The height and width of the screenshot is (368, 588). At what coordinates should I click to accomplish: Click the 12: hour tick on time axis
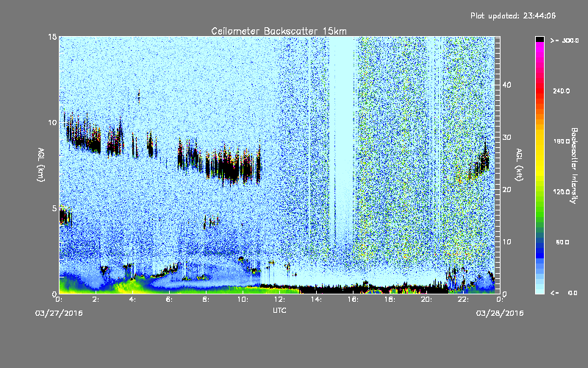click(x=280, y=300)
